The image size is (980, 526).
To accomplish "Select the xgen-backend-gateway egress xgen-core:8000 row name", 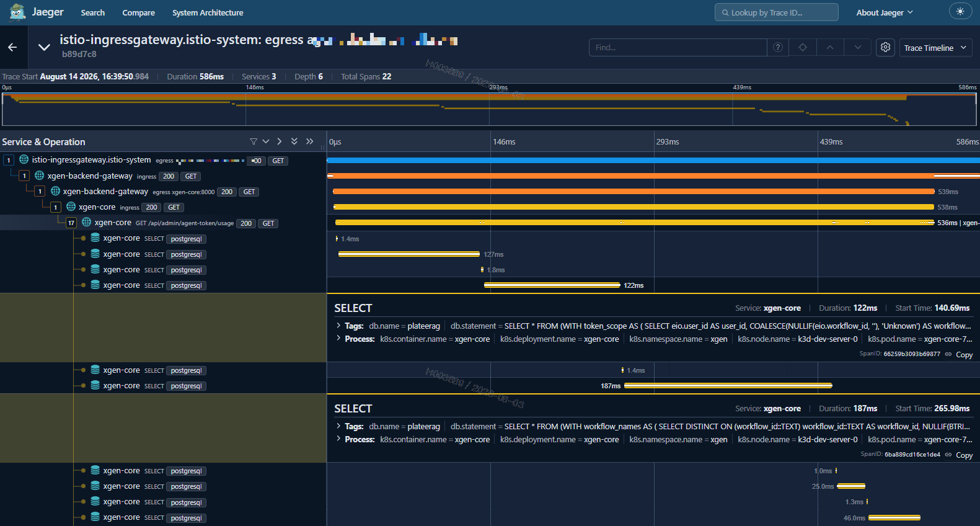I will [x=105, y=192].
